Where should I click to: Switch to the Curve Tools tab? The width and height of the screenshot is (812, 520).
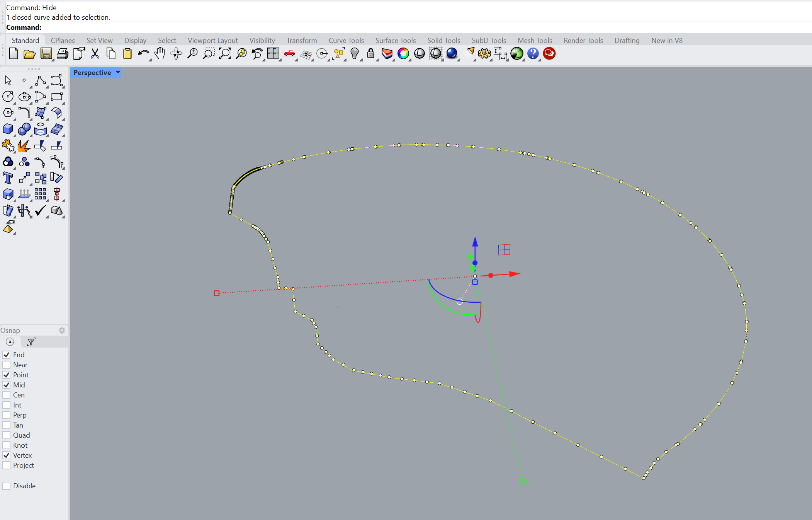[346, 40]
